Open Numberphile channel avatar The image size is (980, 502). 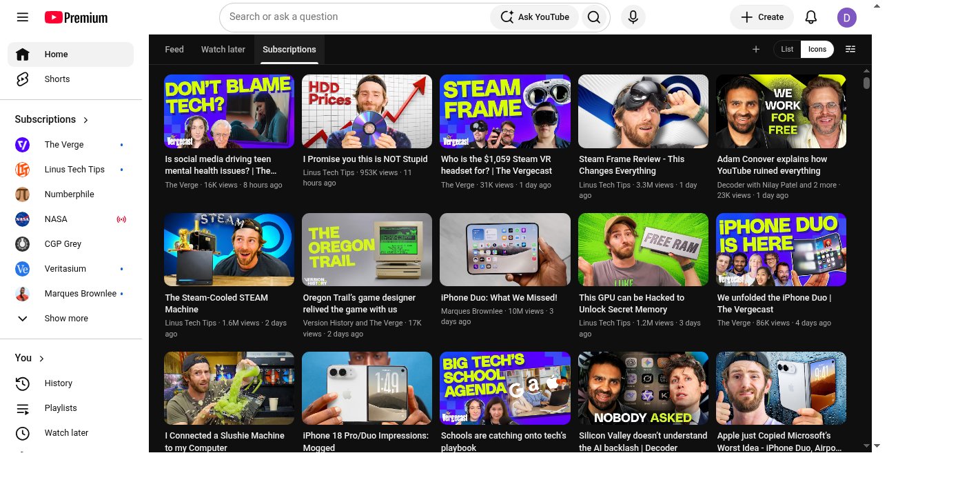pos(23,194)
